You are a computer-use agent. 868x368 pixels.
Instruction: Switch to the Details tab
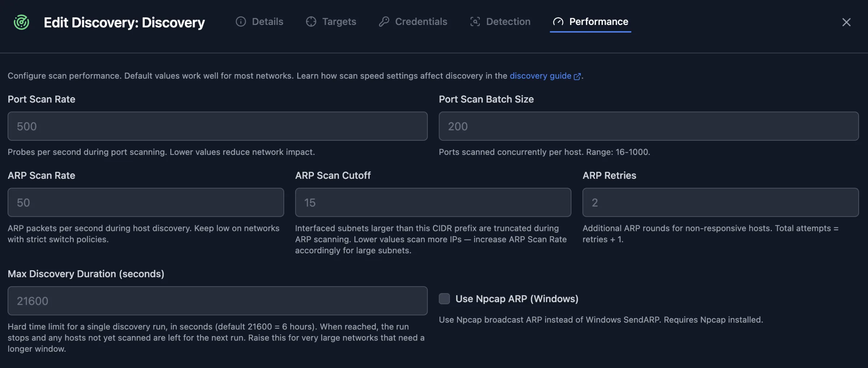(x=259, y=22)
